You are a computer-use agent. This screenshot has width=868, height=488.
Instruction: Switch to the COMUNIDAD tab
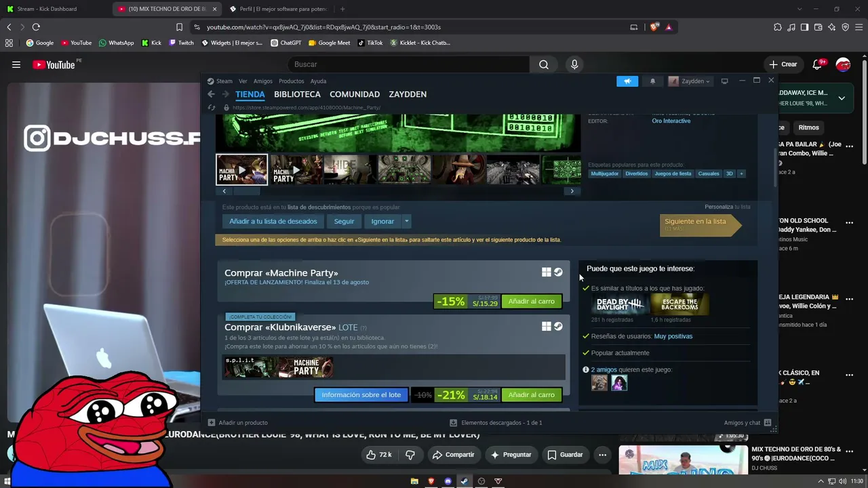(355, 94)
